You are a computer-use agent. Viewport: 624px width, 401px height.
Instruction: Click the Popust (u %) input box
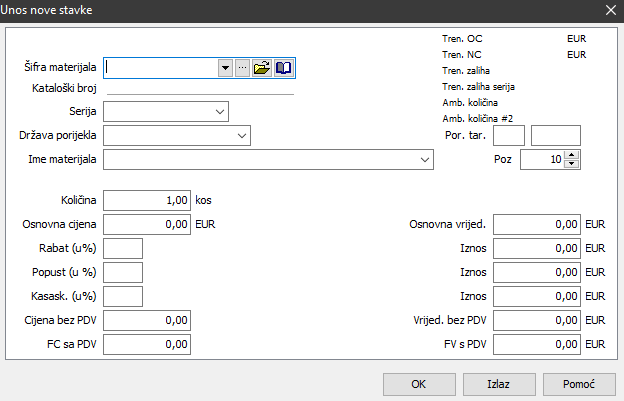[x=123, y=272]
